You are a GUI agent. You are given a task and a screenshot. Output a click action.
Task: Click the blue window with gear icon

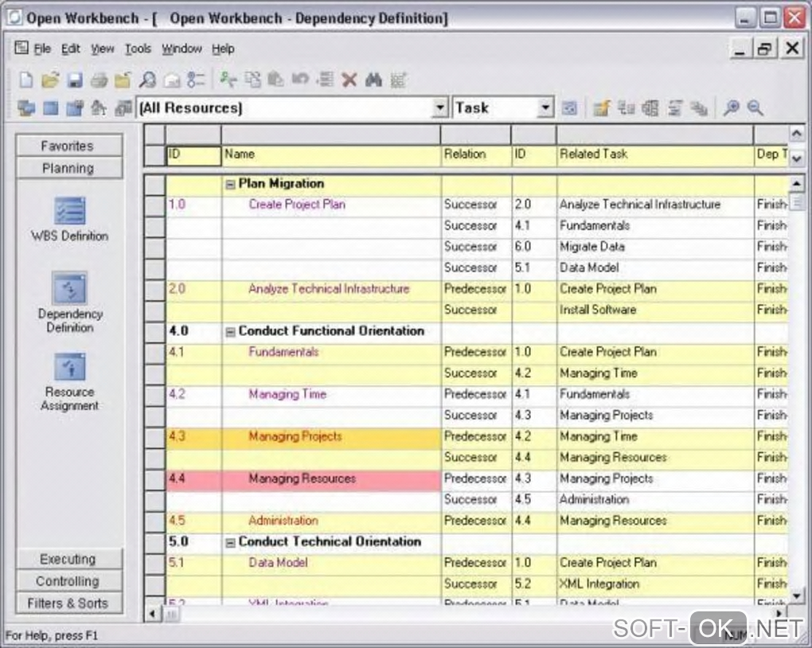point(75,108)
